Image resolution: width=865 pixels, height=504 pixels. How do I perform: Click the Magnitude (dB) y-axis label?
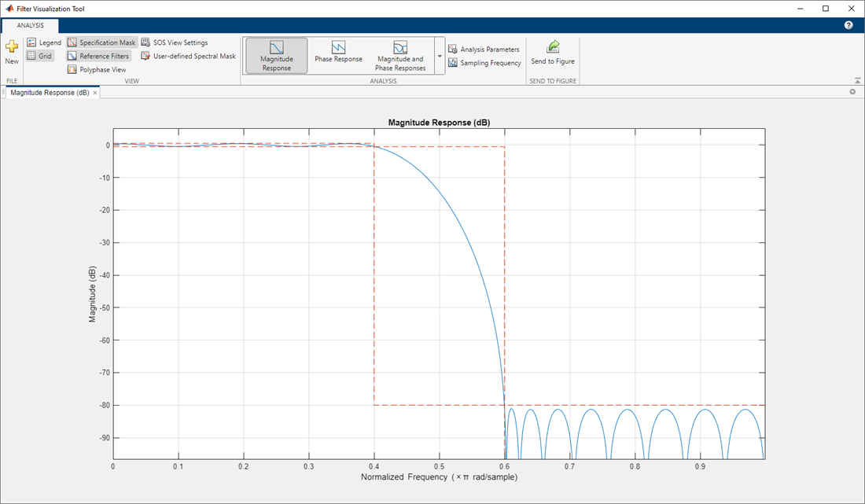pyautogui.click(x=92, y=295)
